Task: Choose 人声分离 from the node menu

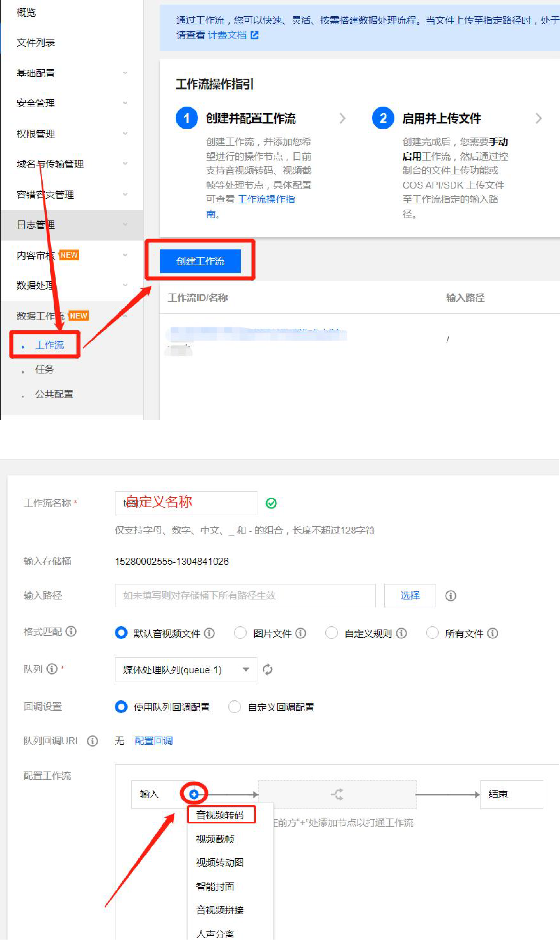Action: click(x=216, y=934)
